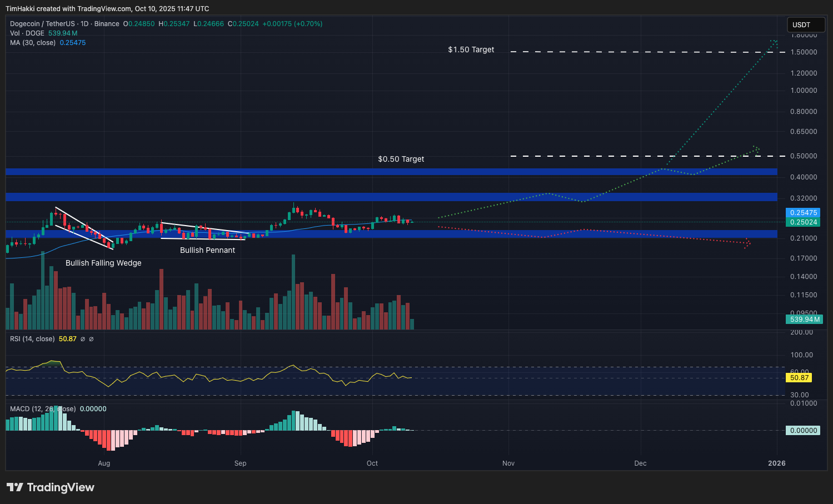Click the second ø icon beside RSI 50.87
The width and height of the screenshot is (833, 504).
pos(91,338)
